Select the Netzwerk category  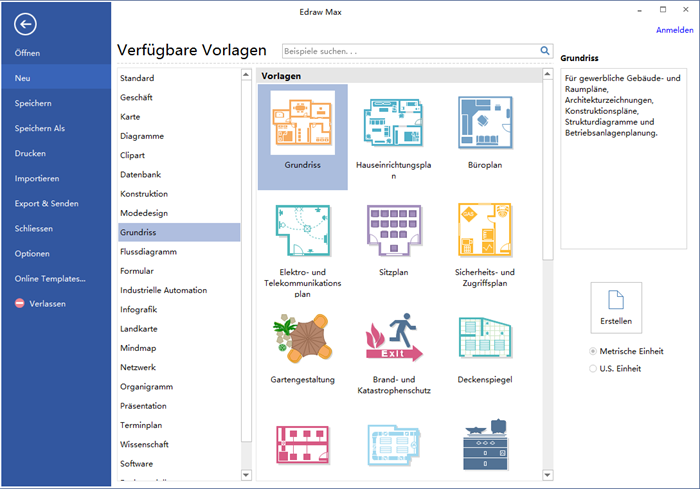point(179,367)
